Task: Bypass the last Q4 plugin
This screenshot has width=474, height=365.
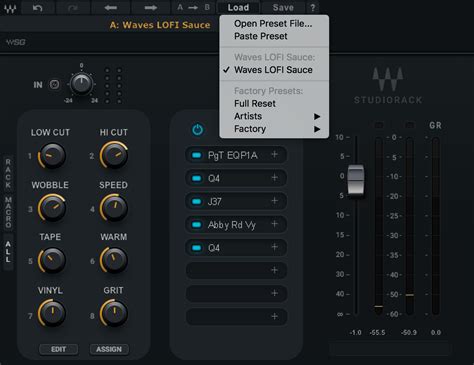Action: click(x=197, y=248)
